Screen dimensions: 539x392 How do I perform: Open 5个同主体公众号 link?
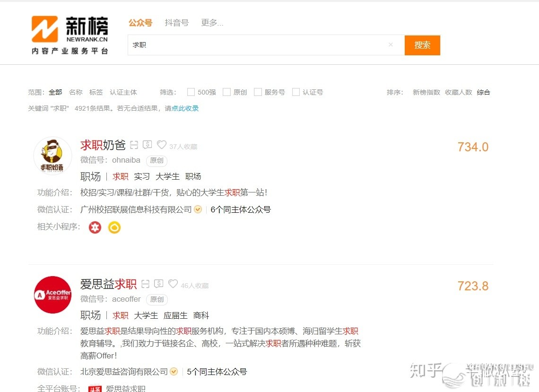click(x=217, y=372)
